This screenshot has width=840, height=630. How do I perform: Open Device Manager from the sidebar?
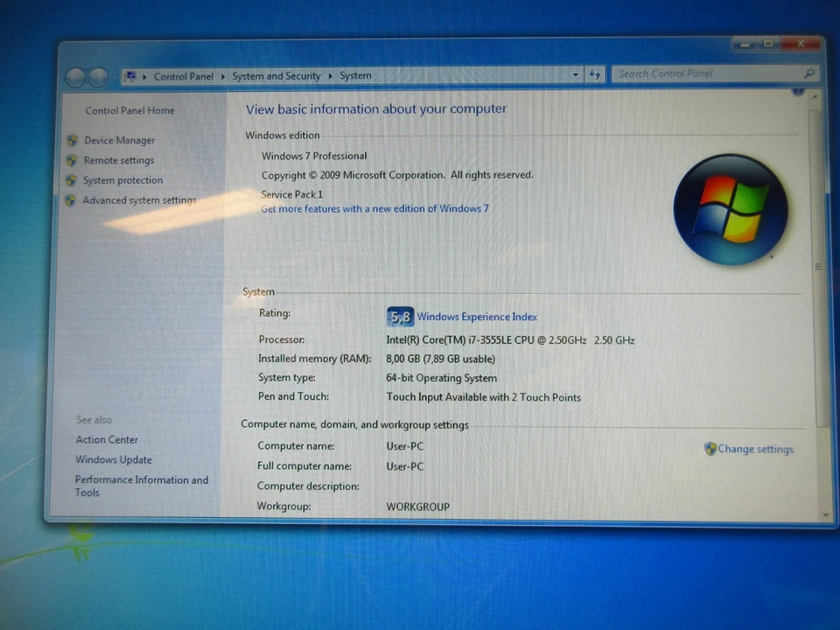119,140
